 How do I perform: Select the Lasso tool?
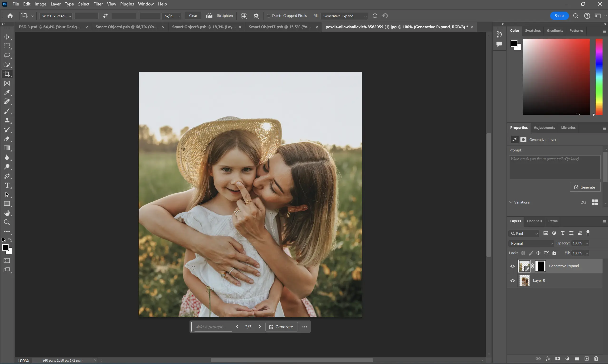click(x=7, y=55)
